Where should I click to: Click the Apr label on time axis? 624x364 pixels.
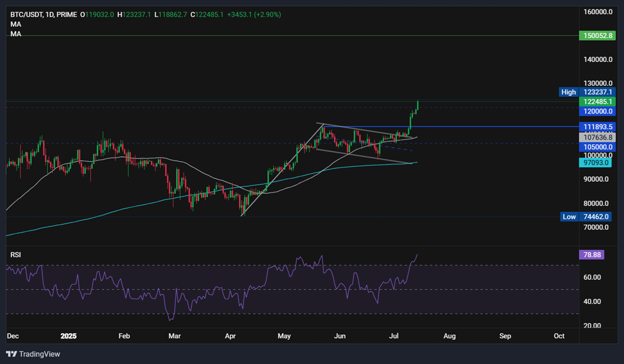[230, 336]
